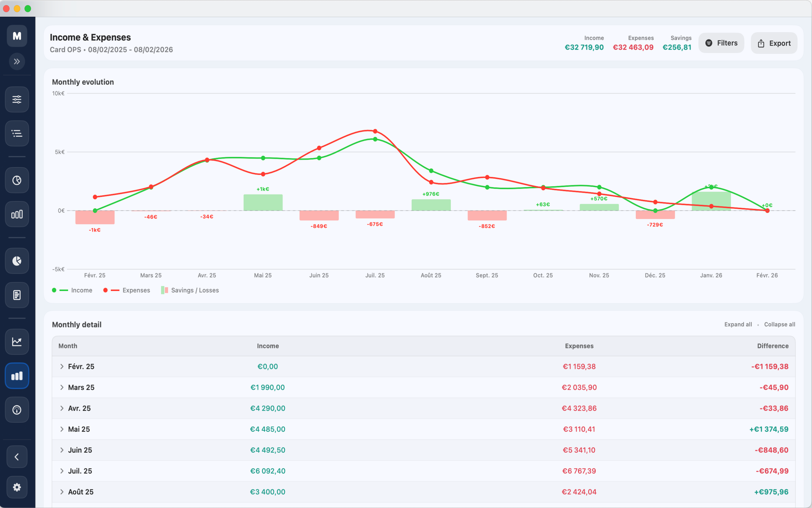Click the Août 25 +976€ savings bar
812x508 pixels.
click(x=431, y=205)
